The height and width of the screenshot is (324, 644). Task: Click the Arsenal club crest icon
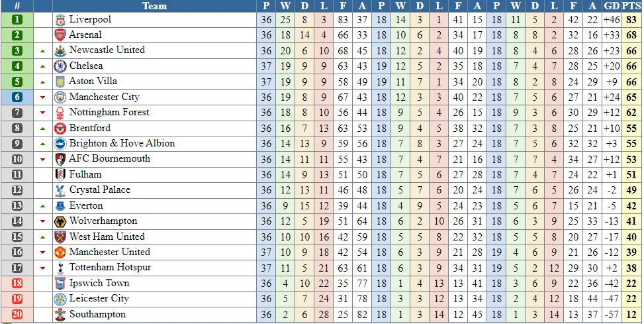[x=60, y=35]
